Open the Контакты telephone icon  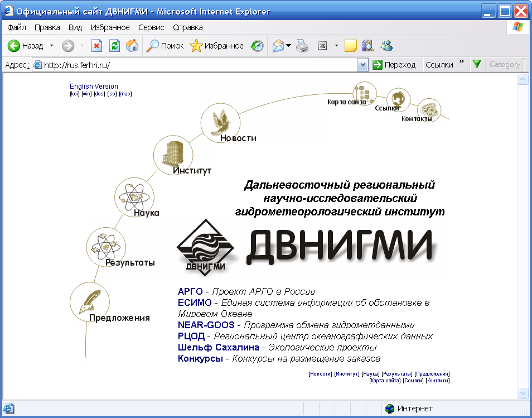click(x=429, y=110)
